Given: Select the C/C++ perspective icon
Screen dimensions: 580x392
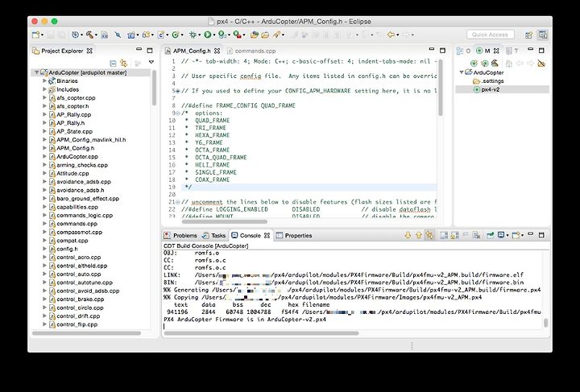Looking at the screenshot, I should coord(543,35).
